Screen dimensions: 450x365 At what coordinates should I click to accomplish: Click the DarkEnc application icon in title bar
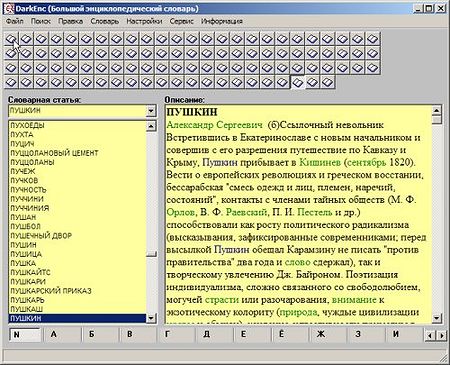click(9, 8)
